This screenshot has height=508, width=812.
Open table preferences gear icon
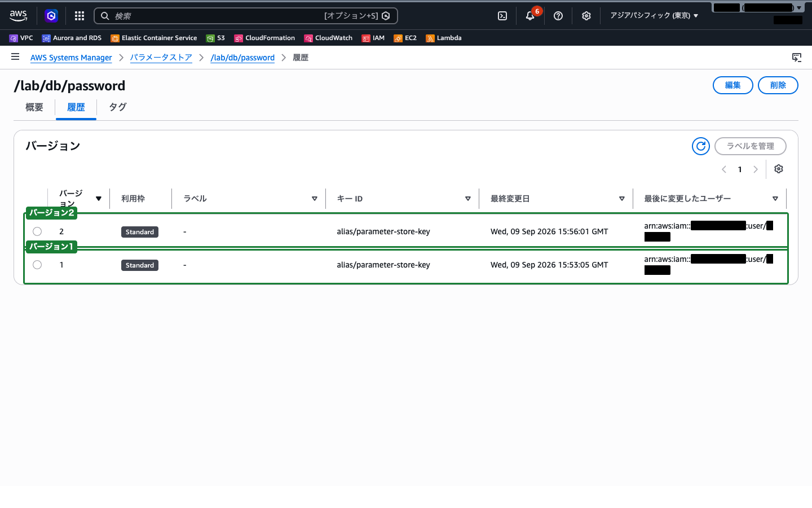pyautogui.click(x=779, y=169)
